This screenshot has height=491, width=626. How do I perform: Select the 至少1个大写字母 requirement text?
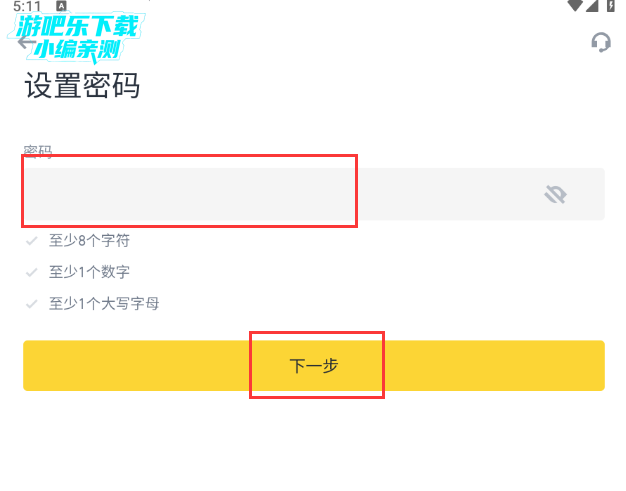104,304
